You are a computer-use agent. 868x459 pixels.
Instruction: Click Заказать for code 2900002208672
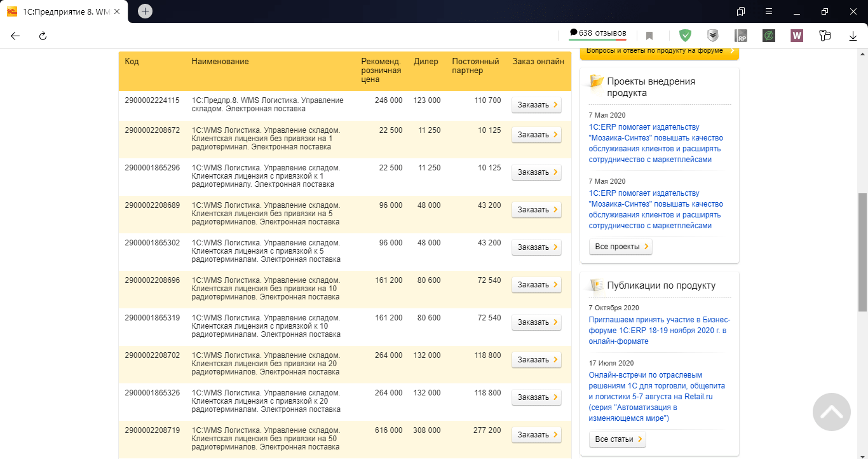pos(536,135)
